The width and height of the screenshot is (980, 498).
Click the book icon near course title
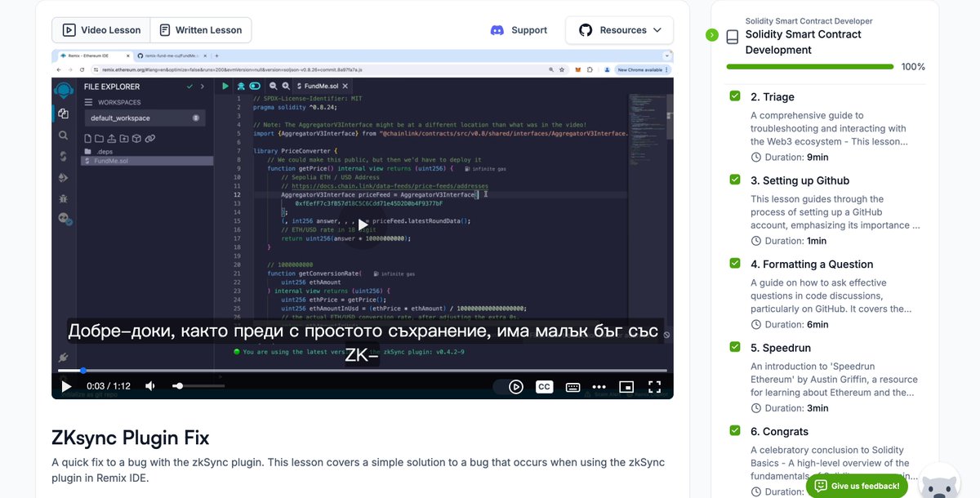(733, 37)
